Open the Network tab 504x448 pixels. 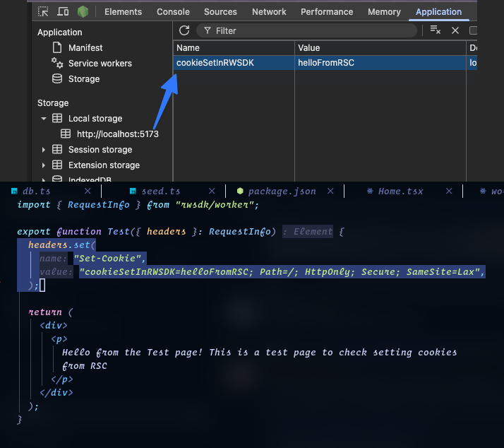(269, 12)
